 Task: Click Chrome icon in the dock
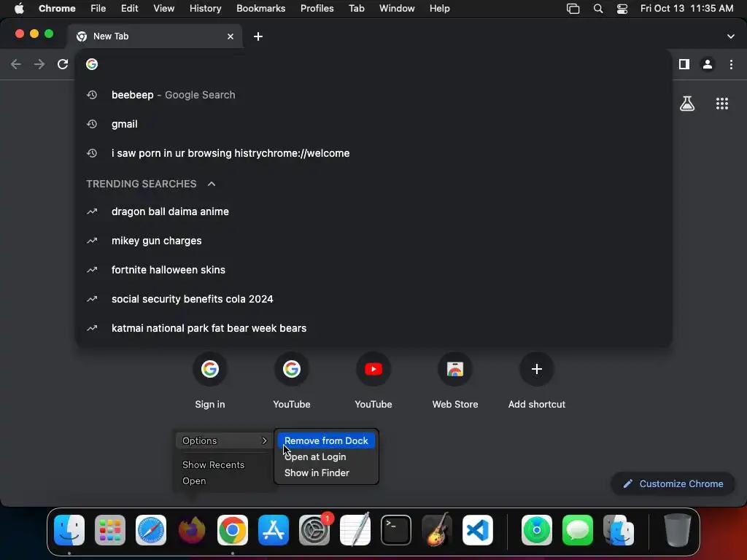(233, 530)
